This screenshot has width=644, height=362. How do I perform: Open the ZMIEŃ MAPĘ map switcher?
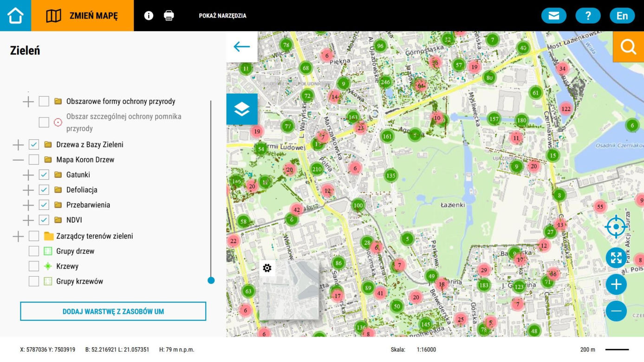pyautogui.click(x=82, y=16)
